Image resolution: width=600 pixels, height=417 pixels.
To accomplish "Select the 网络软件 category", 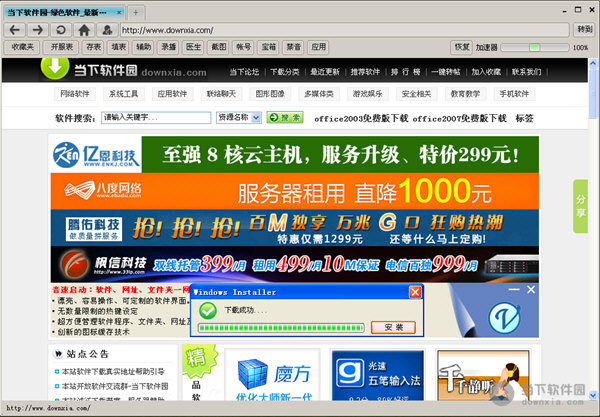I will click(75, 94).
